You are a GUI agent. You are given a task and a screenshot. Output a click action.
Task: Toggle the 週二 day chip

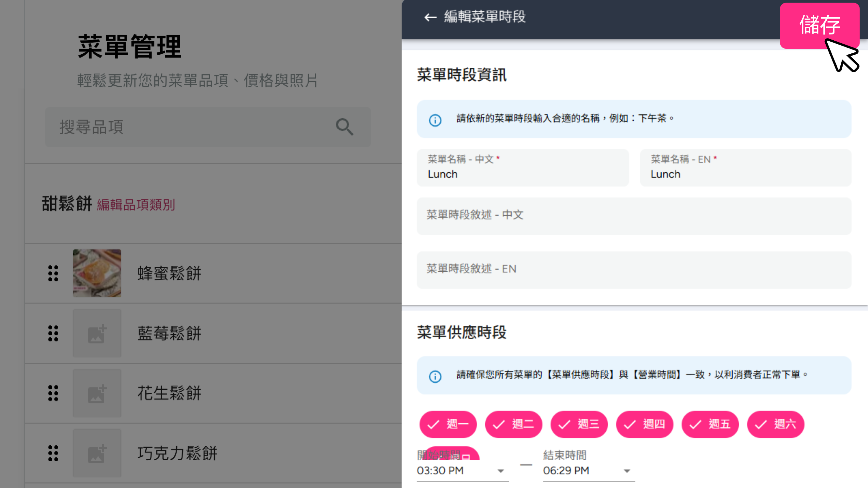tap(514, 424)
